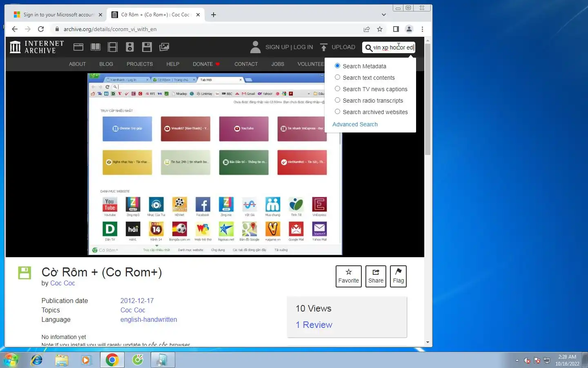Open the CONTACT menu item

tap(246, 64)
